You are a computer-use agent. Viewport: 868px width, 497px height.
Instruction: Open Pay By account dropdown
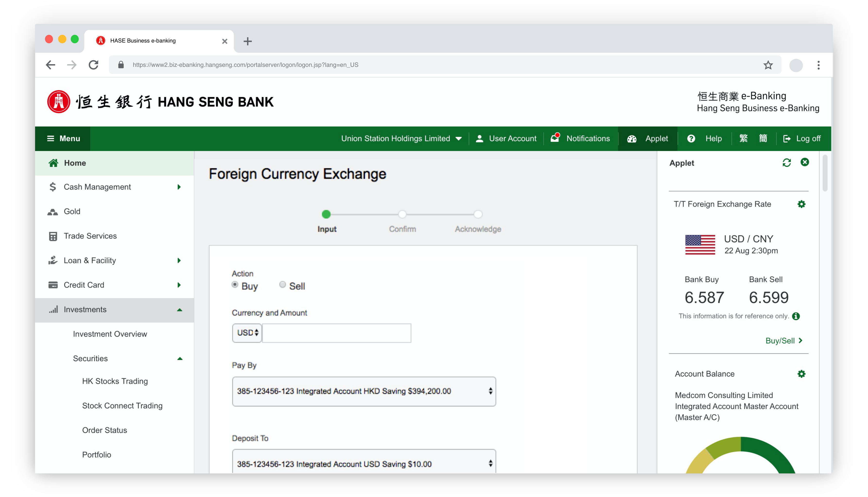click(364, 391)
